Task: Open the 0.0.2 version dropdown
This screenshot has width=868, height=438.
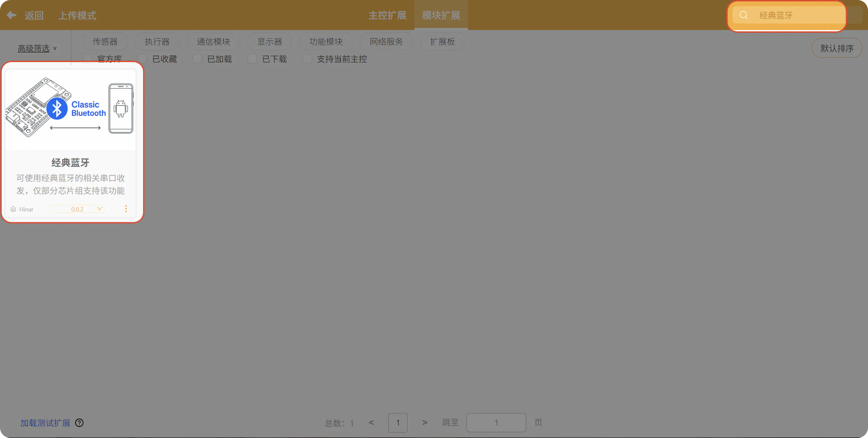Action: [77, 209]
